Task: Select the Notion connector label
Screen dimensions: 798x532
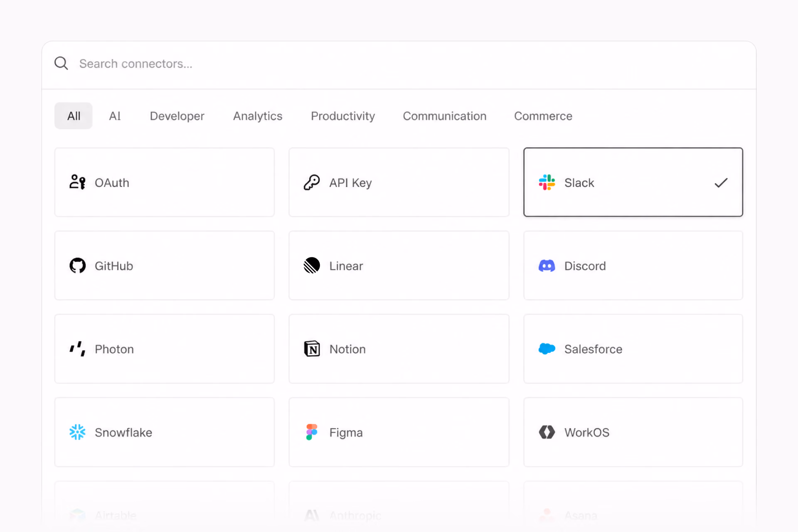Action: click(x=347, y=349)
